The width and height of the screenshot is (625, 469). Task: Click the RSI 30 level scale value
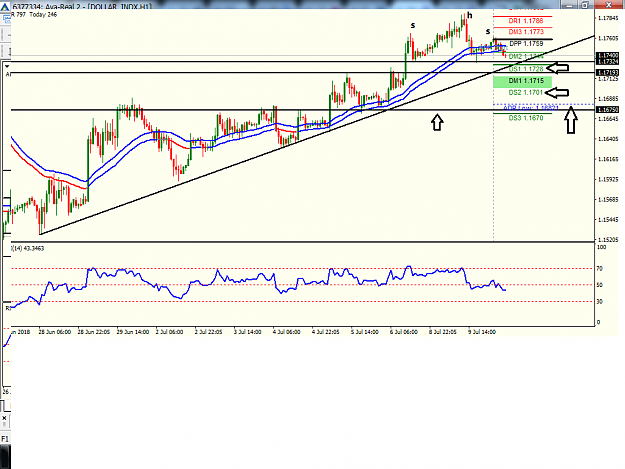click(599, 302)
